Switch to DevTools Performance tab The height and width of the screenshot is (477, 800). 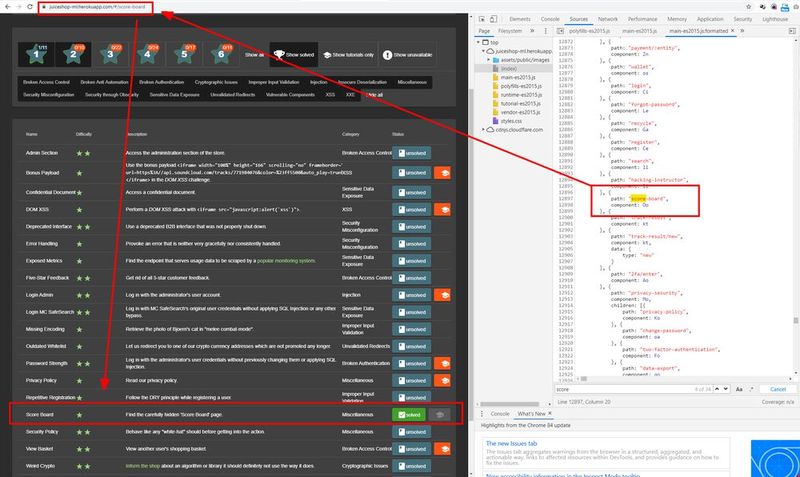point(642,19)
